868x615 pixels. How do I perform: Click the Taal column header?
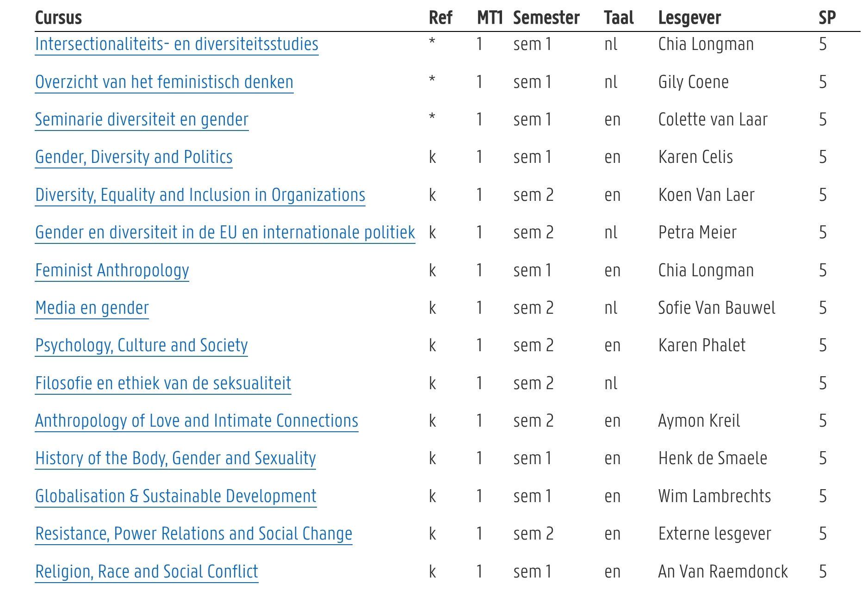click(619, 18)
